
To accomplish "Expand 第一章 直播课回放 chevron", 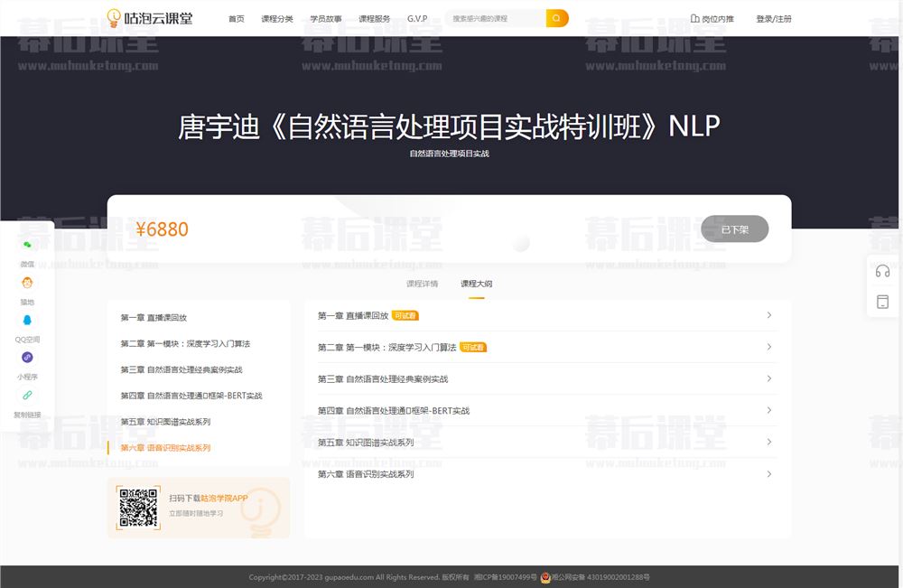I will click(769, 315).
